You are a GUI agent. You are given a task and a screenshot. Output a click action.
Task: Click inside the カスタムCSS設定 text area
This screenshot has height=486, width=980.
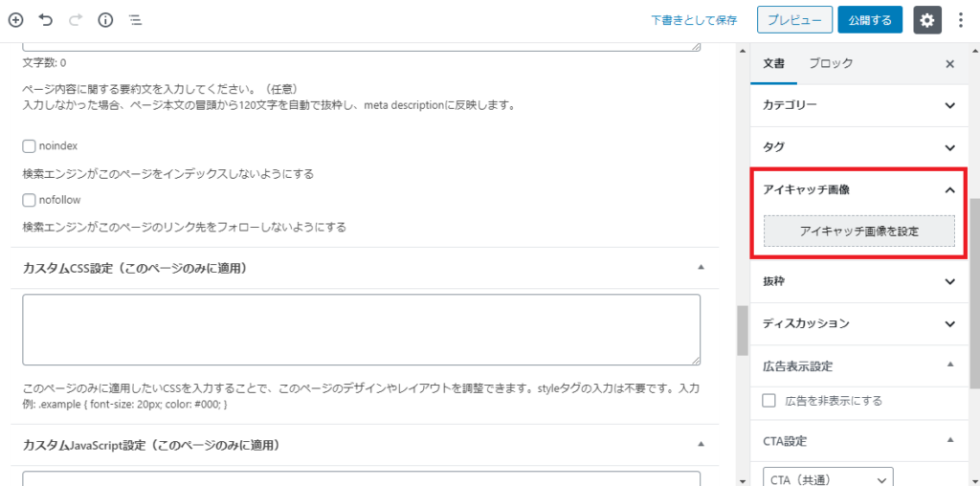click(361, 329)
